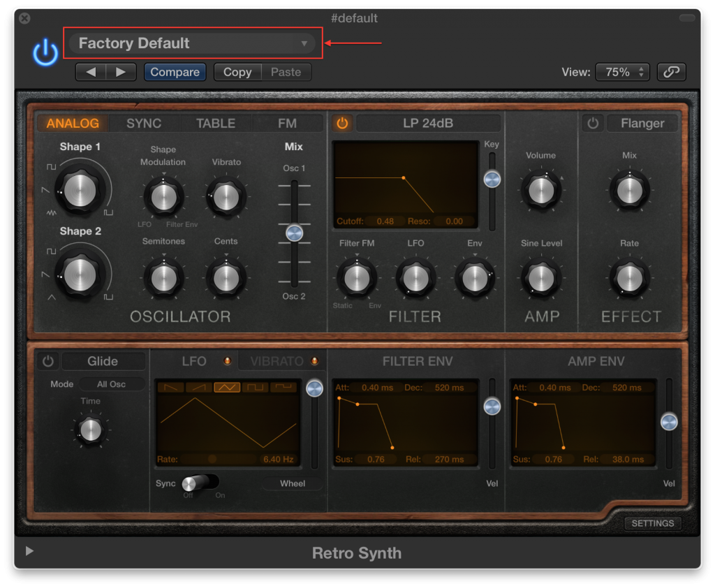Click the Effect Mix knob
The image size is (715, 588).
point(630,190)
